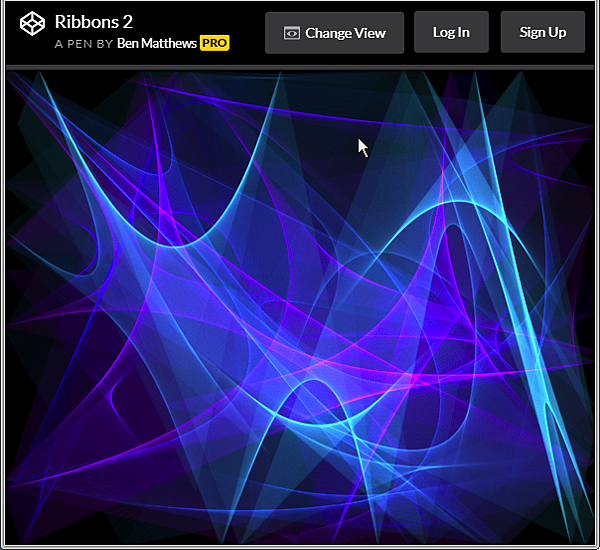Click the Sign Up button
This screenshot has height=550, width=600.
(543, 33)
